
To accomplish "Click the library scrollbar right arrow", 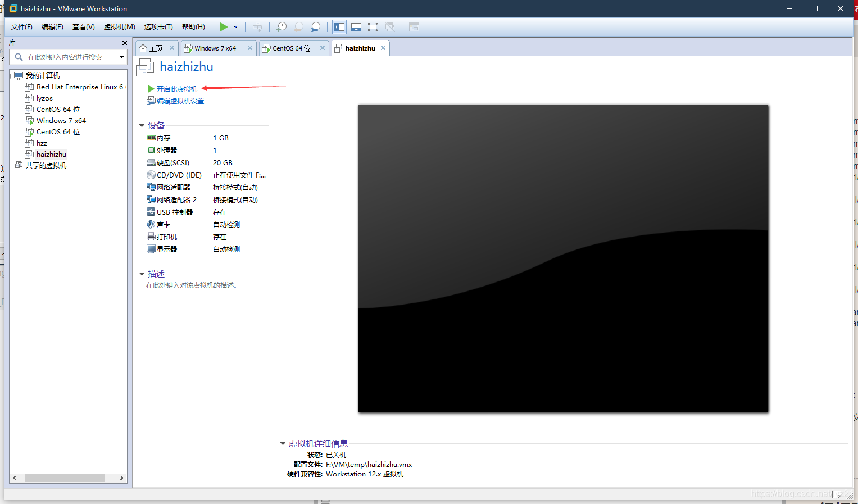I will [121, 478].
